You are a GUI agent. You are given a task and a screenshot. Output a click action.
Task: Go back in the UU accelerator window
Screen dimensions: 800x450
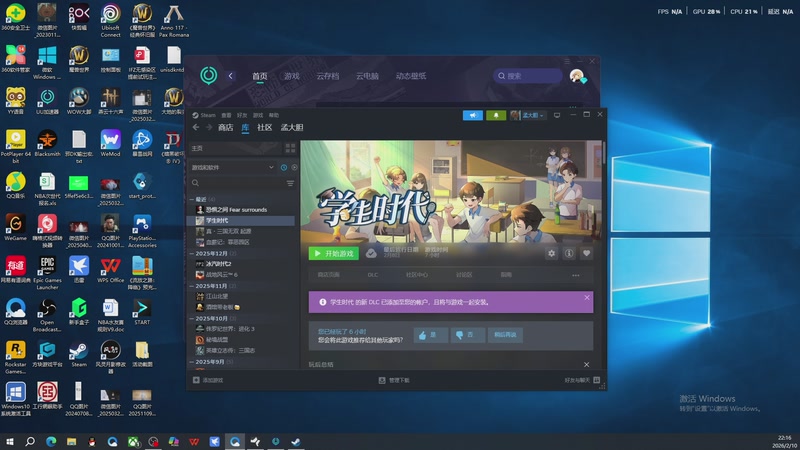pyautogui.click(x=231, y=76)
